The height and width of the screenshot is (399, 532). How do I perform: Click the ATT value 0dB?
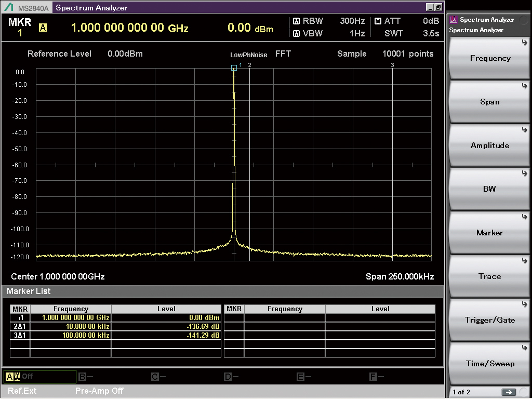click(x=431, y=21)
